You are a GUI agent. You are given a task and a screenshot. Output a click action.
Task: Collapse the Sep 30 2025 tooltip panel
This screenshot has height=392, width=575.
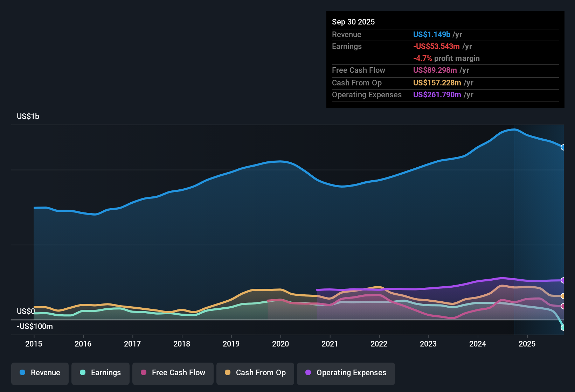coord(353,22)
